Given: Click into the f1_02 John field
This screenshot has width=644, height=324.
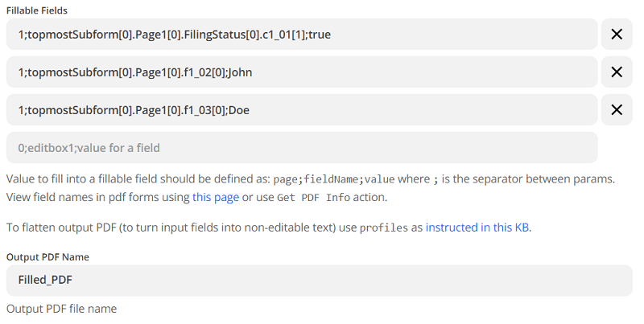Looking at the screenshot, I should [x=302, y=72].
